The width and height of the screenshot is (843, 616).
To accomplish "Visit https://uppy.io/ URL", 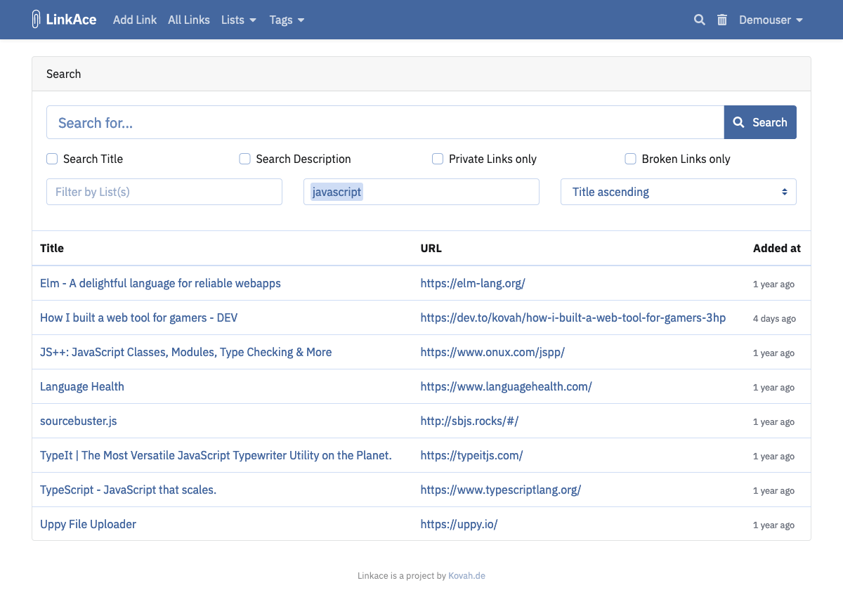I will tap(459, 524).
